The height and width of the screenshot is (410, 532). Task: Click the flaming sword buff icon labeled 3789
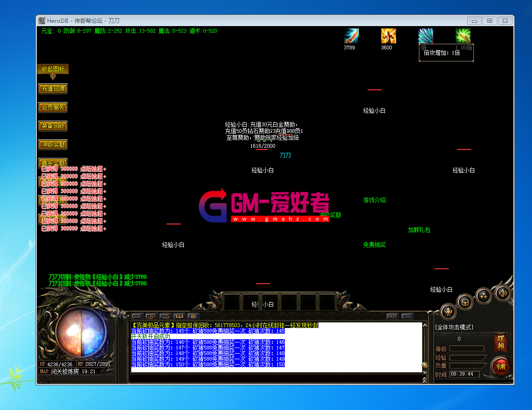point(351,36)
